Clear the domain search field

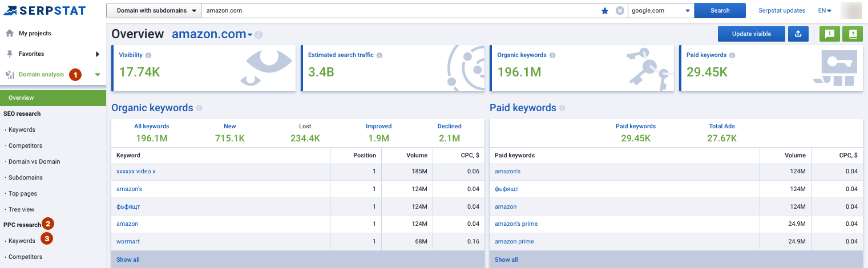point(620,11)
